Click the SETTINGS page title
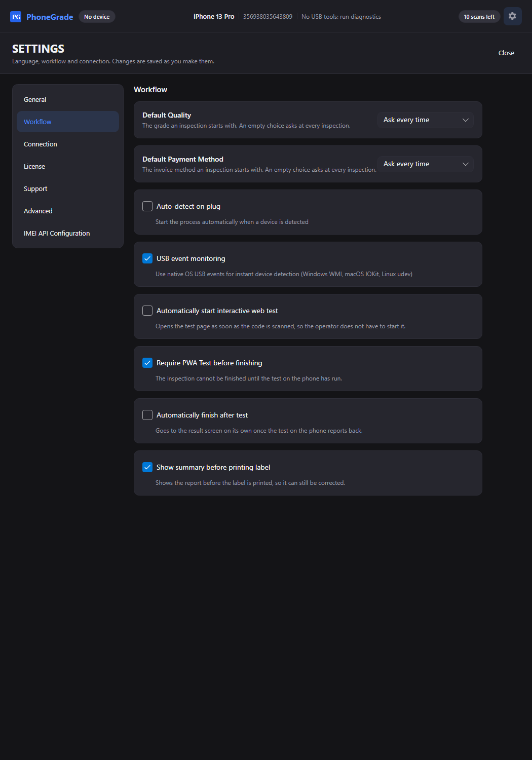This screenshot has height=760, width=532. pos(38,49)
